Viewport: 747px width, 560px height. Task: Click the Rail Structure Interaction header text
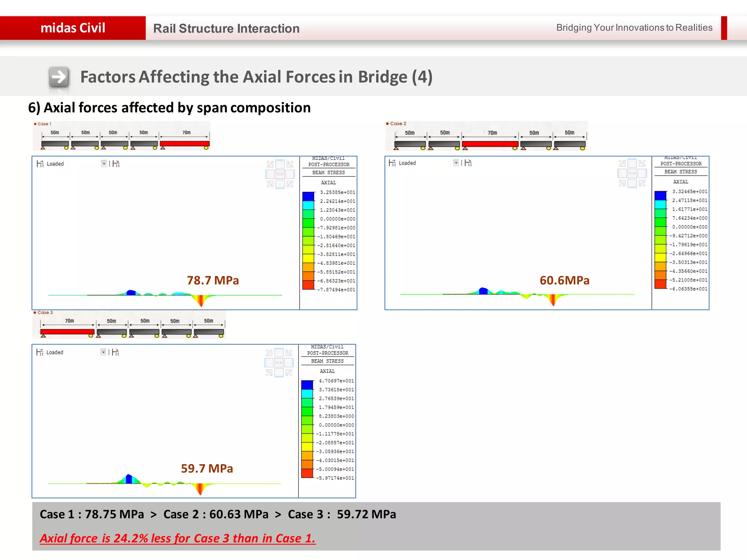point(226,28)
